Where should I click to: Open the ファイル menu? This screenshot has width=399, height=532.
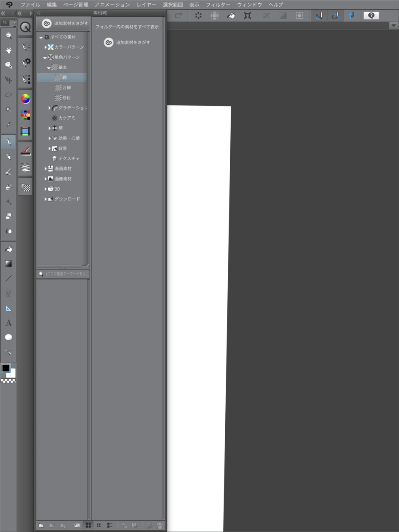pos(30,5)
